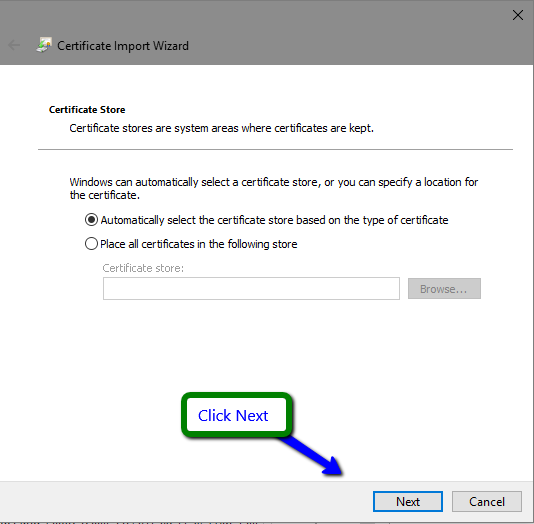Click the 'Certificate stores are system areas' description
534x524 pixels.
(x=221, y=128)
